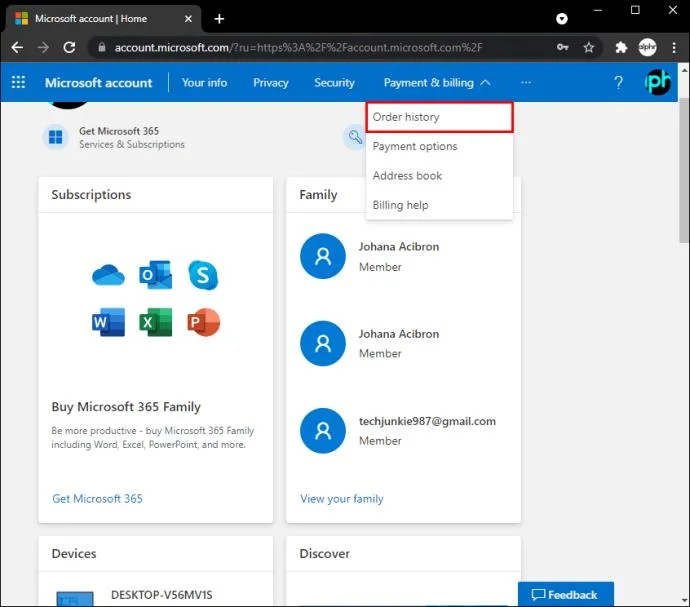Open Billing help menu entry

click(439, 205)
